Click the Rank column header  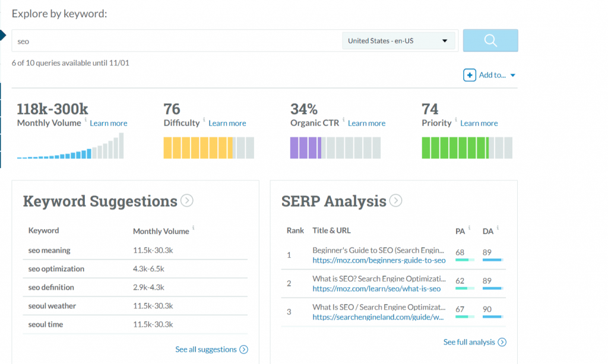pyautogui.click(x=295, y=230)
